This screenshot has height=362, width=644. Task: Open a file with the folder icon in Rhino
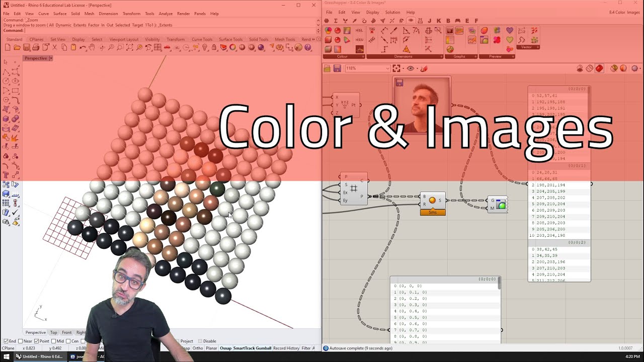click(x=17, y=47)
